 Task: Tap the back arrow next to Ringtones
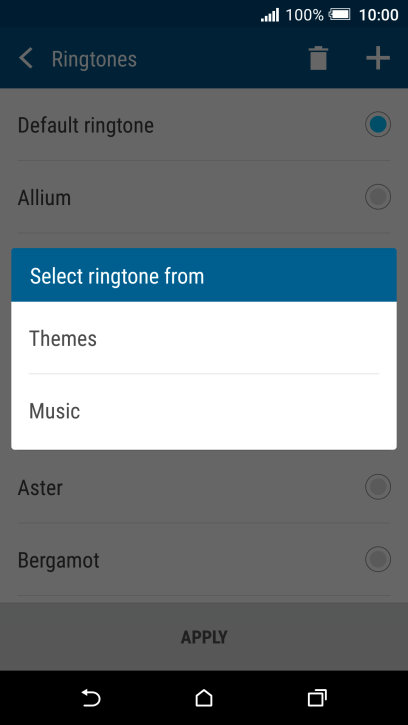[x=26, y=59]
